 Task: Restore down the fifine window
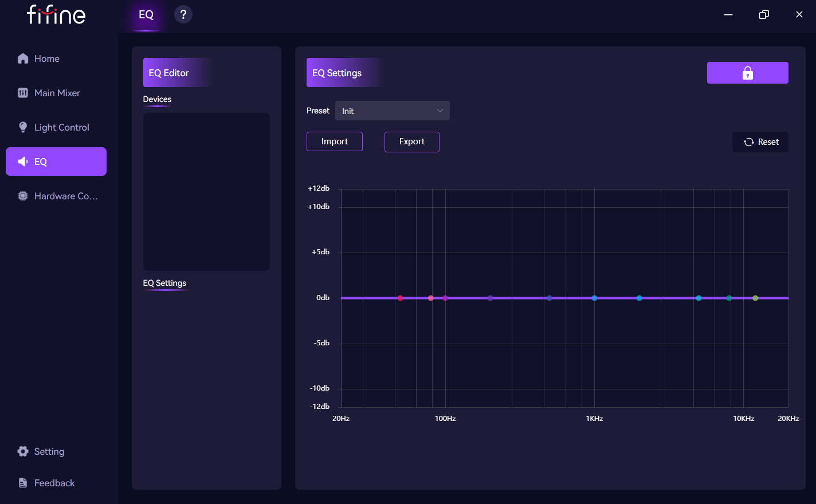(x=764, y=14)
